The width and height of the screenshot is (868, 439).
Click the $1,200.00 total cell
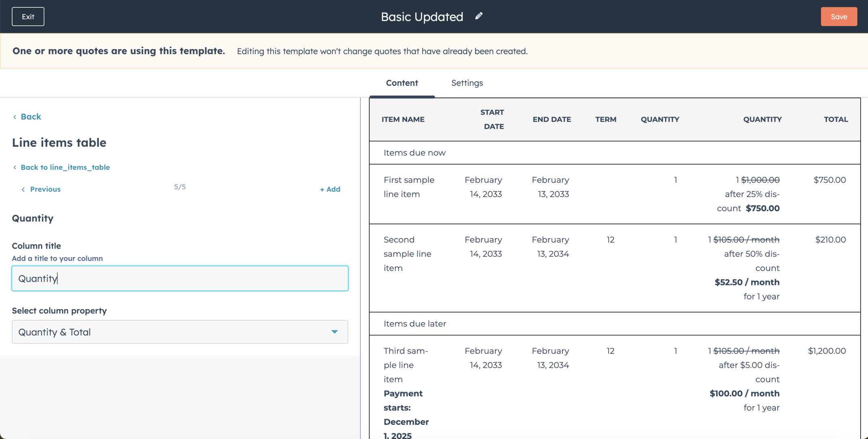(827, 351)
